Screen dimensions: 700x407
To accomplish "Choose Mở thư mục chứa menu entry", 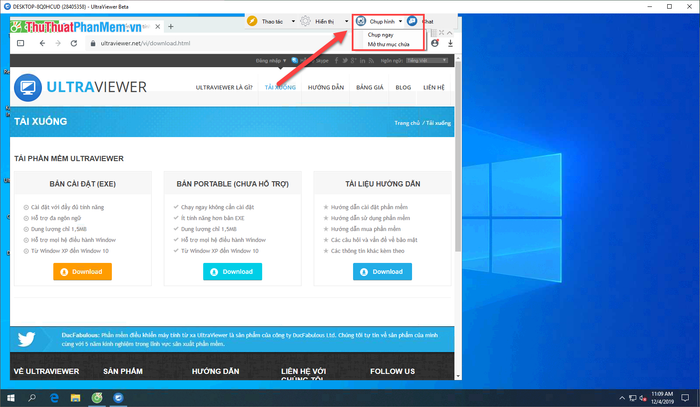I will pyautogui.click(x=388, y=44).
